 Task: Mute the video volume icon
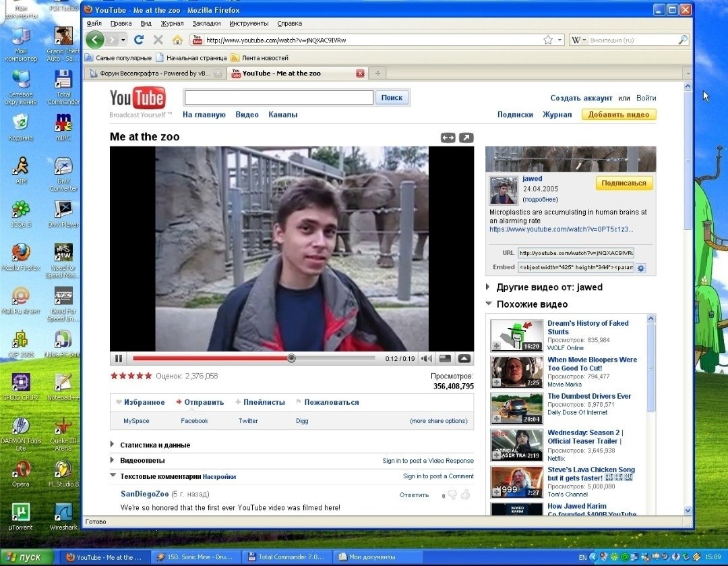426,358
